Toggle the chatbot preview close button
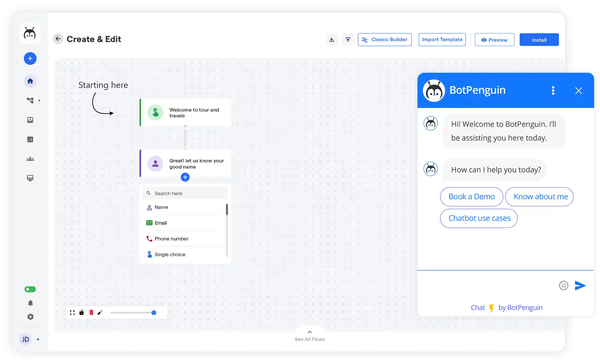Image resolution: width=600 pixels, height=364 pixels. pyautogui.click(x=579, y=91)
